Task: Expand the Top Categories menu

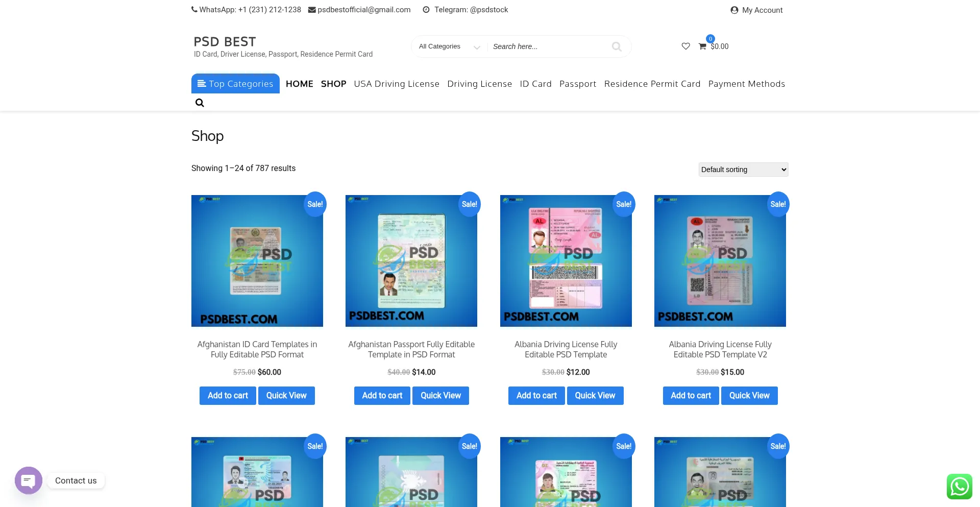Action: (235, 84)
